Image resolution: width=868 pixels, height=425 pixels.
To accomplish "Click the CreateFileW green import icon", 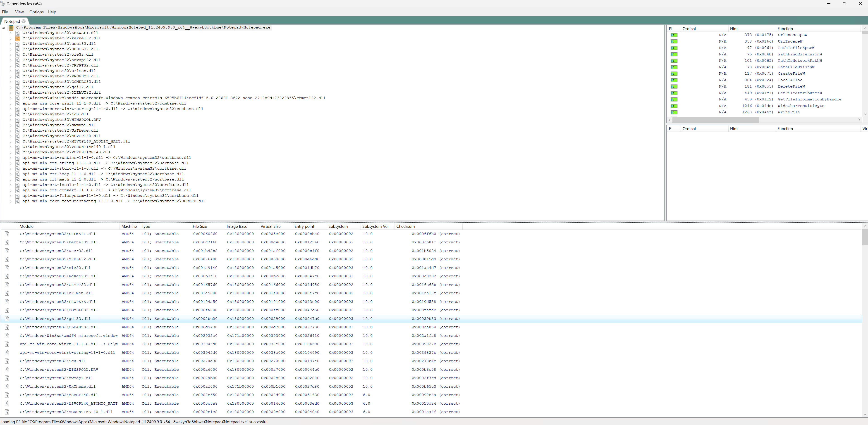I will pyautogui.click(x=674, y=74).
